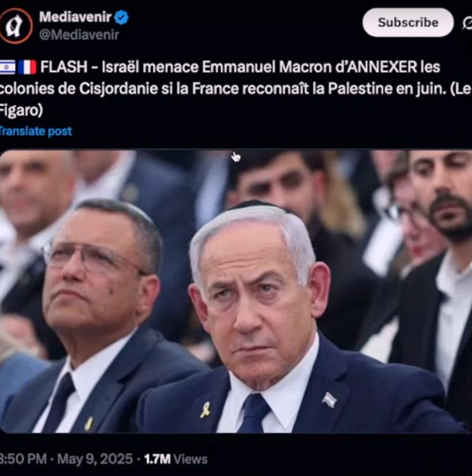
Task: Open the Mediavenir display name link
Action: (75, 17)
